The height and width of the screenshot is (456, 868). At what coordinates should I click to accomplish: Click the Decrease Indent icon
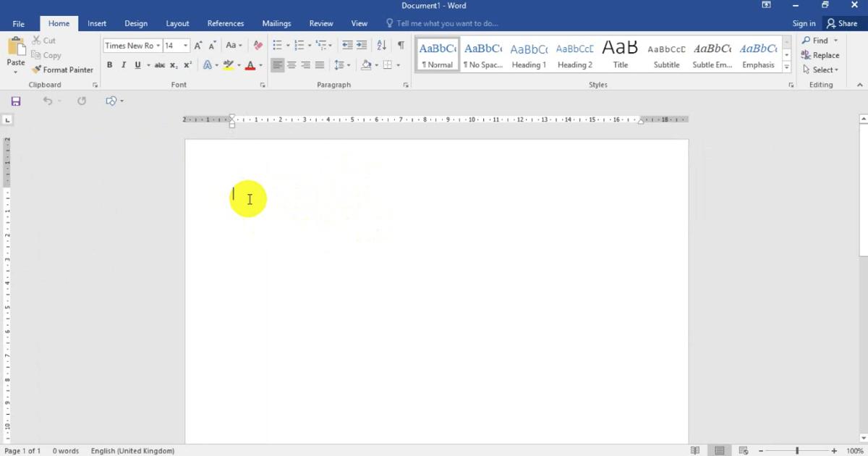pos(347,46)
